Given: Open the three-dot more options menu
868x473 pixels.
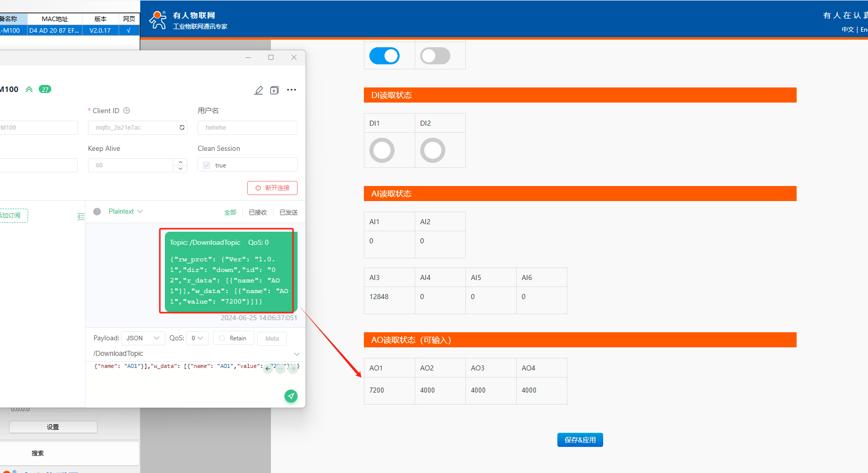Looking at the screenshot, I should [x=292, y=90].
